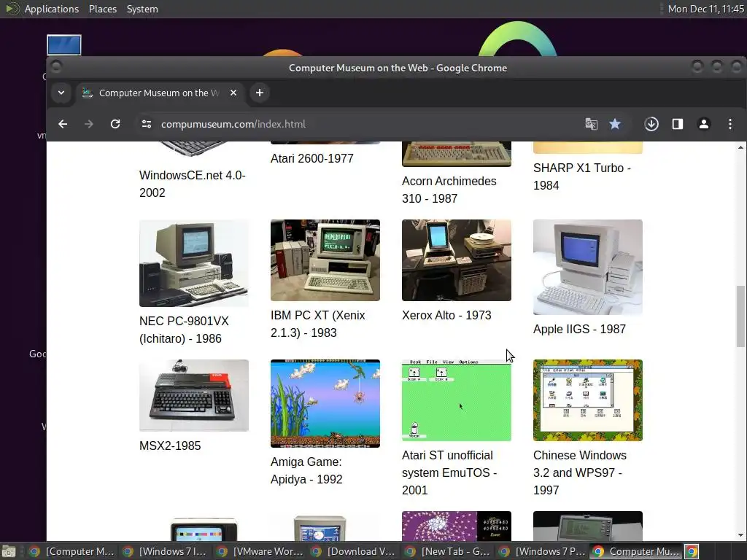Click Acorn Archimedes 310 - 1987 link

coord(449,190)
